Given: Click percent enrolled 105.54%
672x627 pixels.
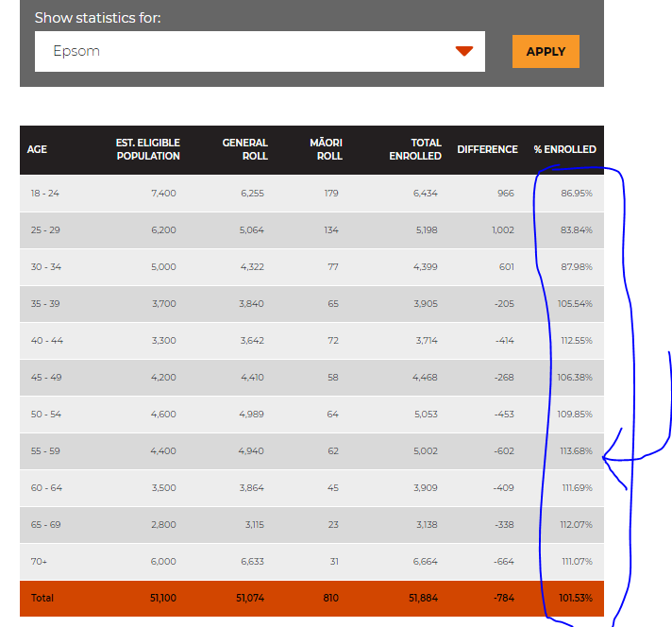Looking at the screenshot, I should pos(575,304).
